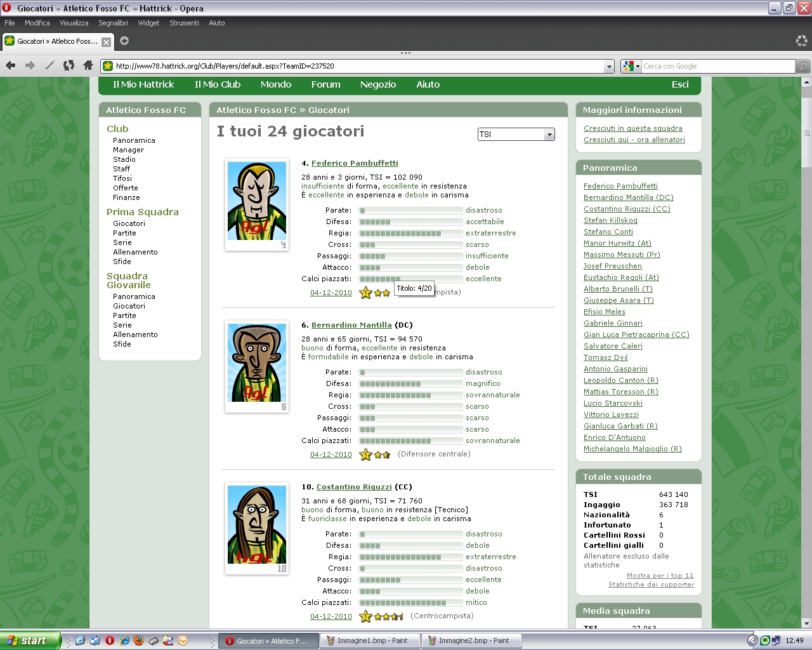The image size is (812, 650).
Task: Click the Google search input field
Action: [718, 66]
